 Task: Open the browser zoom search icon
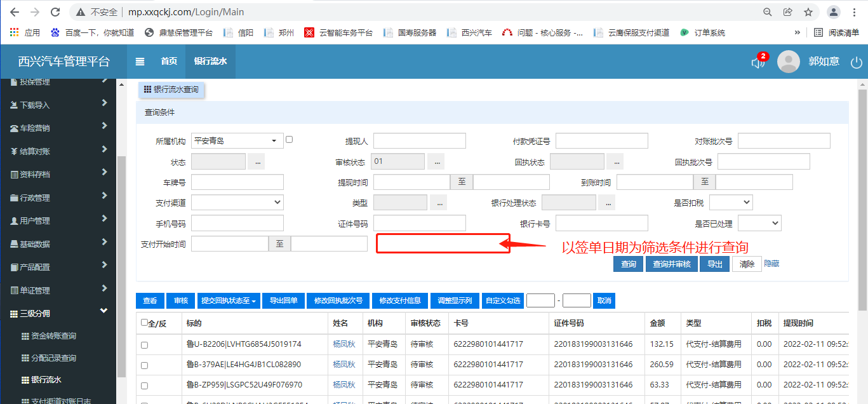768,12
